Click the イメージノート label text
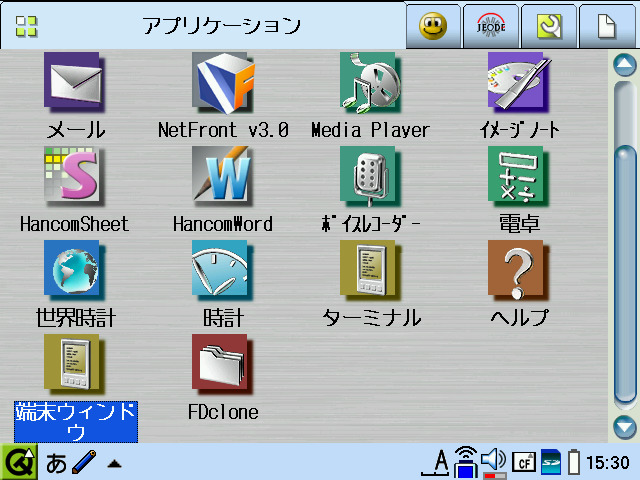Image resolution: width=640 pixels, height=480 pixels. (x=519, y=130)
